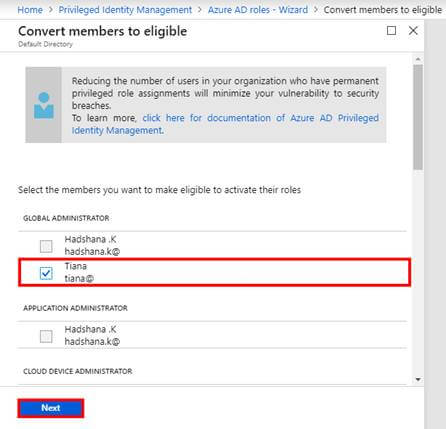The width and height of the screenshot is (446, 429).
Task: Click the tiana@ email text
Action: click(x=79, y=278)
